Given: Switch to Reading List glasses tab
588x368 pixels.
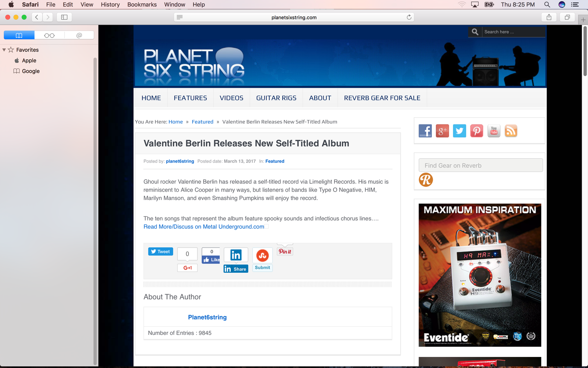Looking at the screenshot, I should (49, 35).
